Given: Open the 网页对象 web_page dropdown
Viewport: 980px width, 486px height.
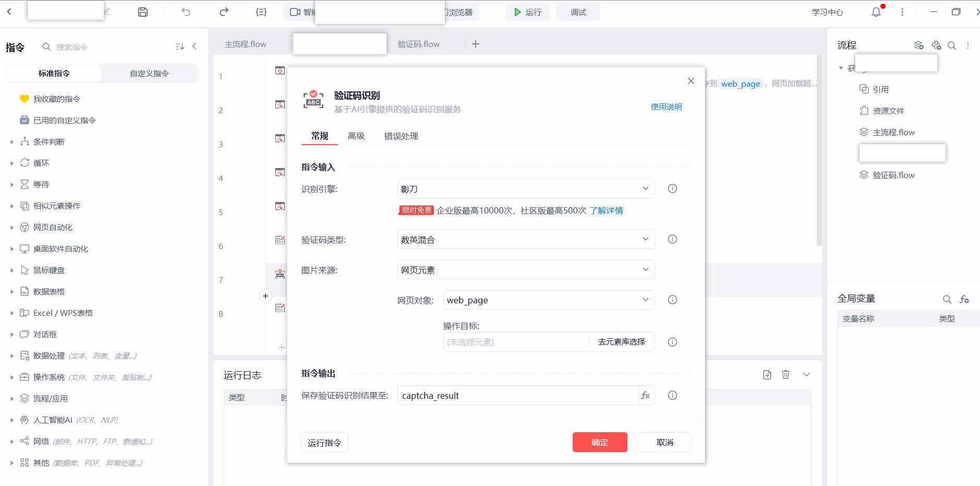Looking at the screenshot, I should 549,300.
